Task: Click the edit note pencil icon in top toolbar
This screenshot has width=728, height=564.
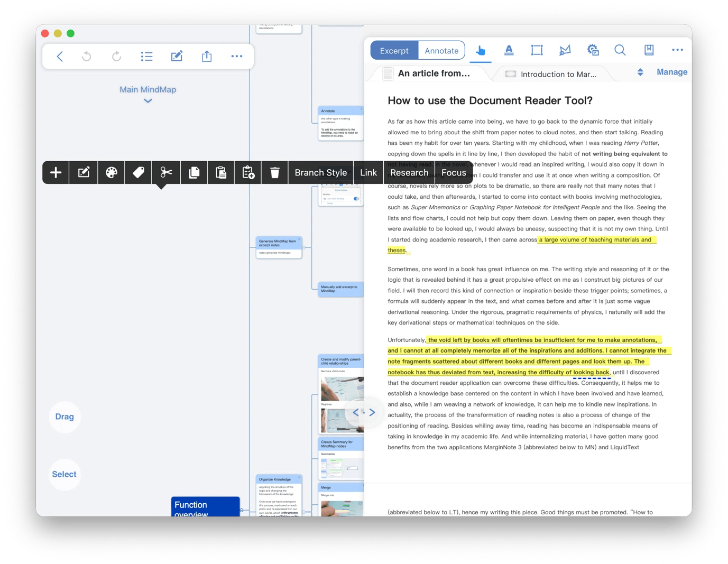Action: pos(177,57)
